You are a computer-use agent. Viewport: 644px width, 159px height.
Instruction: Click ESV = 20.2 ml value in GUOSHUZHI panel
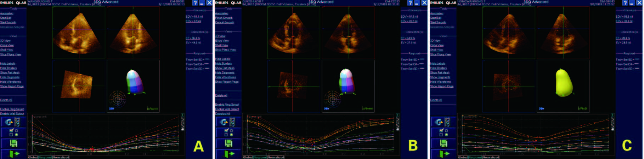(409, 21)
